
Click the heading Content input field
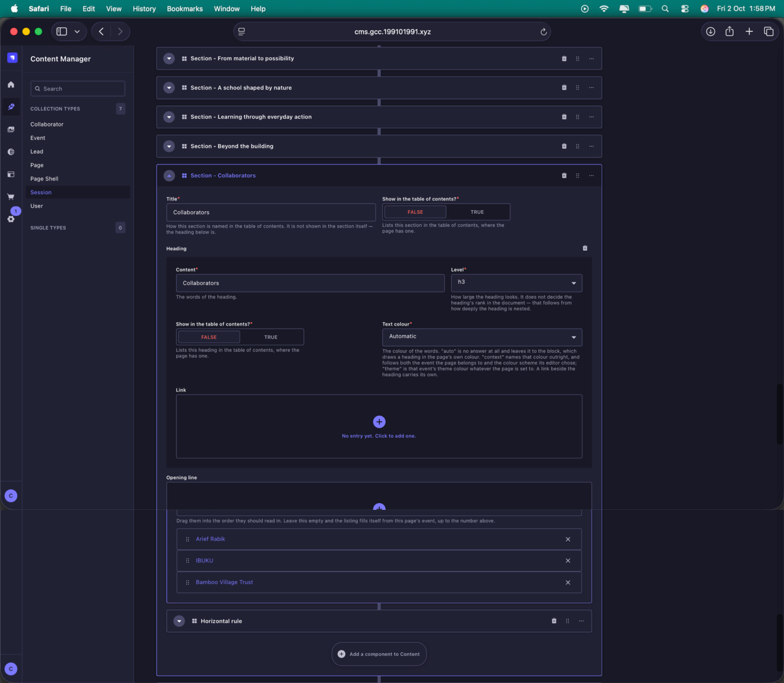310,283
